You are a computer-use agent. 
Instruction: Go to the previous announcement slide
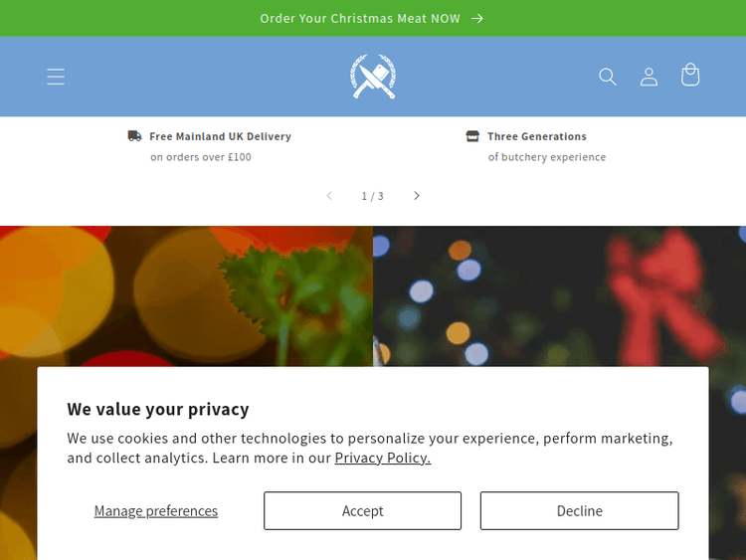pyautogui.click(x=329, y=196)
